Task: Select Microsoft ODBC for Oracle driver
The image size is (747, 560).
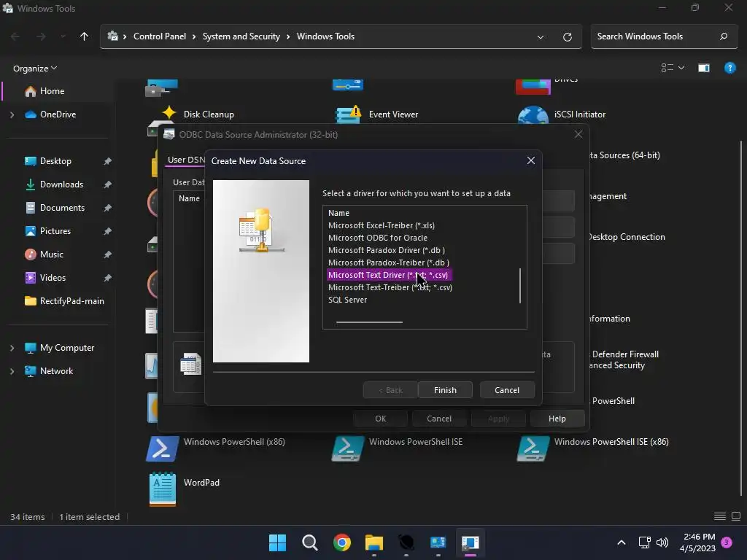Action: coord(378,238)
